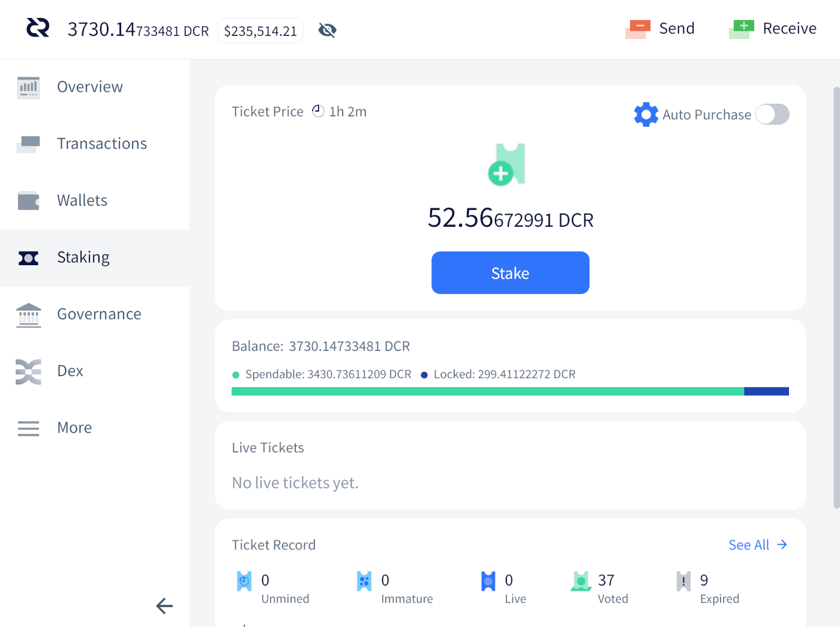This screenshot has width=840, height=627.
Task: Open the More menu label
Action: coord(74,428)
